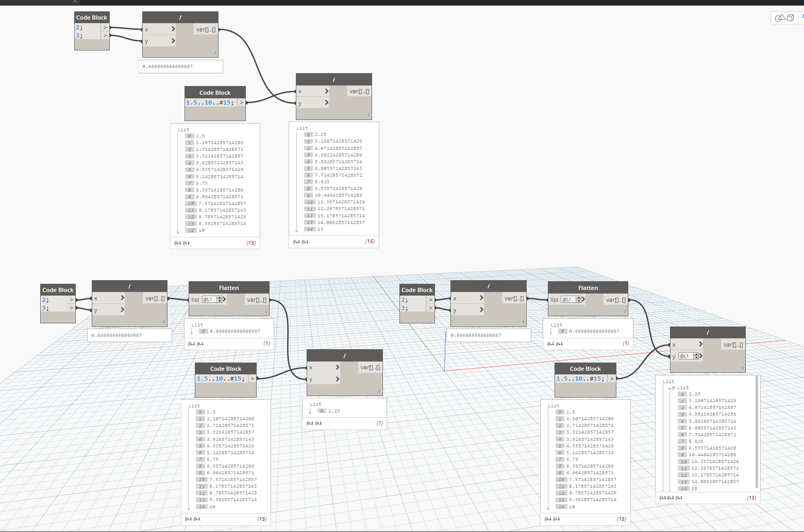Open x port chevron on the rightmost / node
Viewport: 804px width, 532px height.
point(700,344)
